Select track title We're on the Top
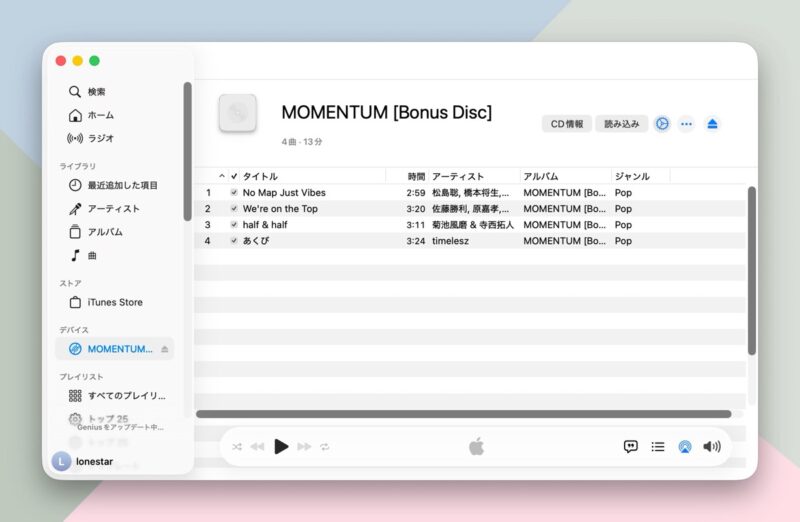 280,209
